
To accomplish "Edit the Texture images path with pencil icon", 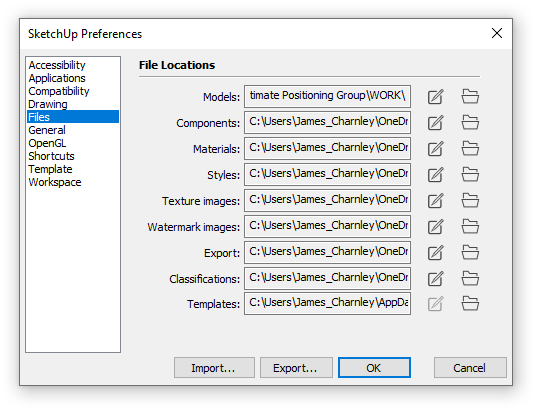I will pos(435,201).
